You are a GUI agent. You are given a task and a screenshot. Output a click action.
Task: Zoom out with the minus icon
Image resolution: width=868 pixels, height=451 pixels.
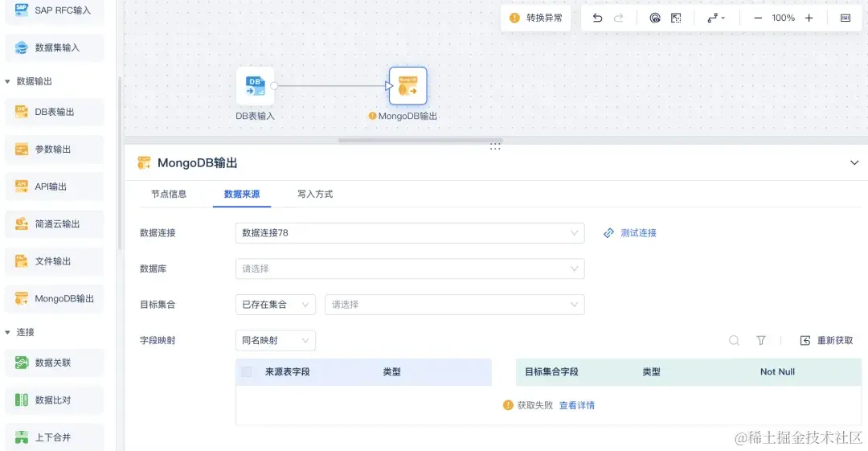(758, 18)
